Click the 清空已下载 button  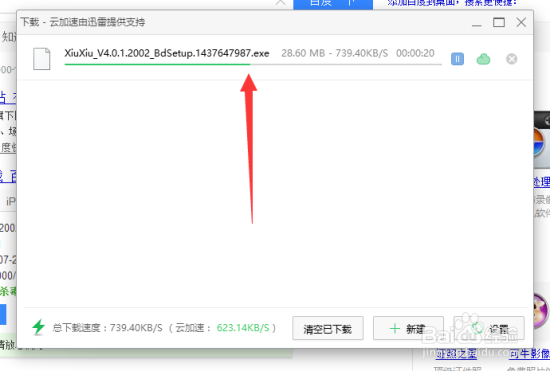(x=328, y=328)
